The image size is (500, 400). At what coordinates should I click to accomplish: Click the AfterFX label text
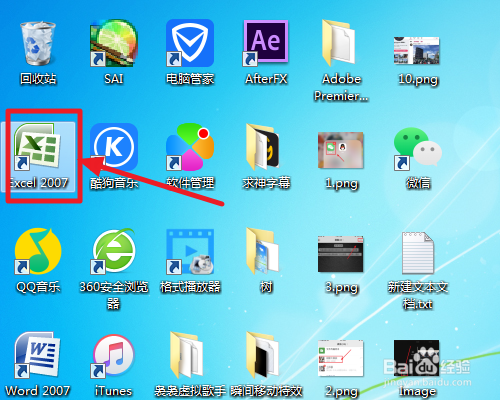[266, 79]
